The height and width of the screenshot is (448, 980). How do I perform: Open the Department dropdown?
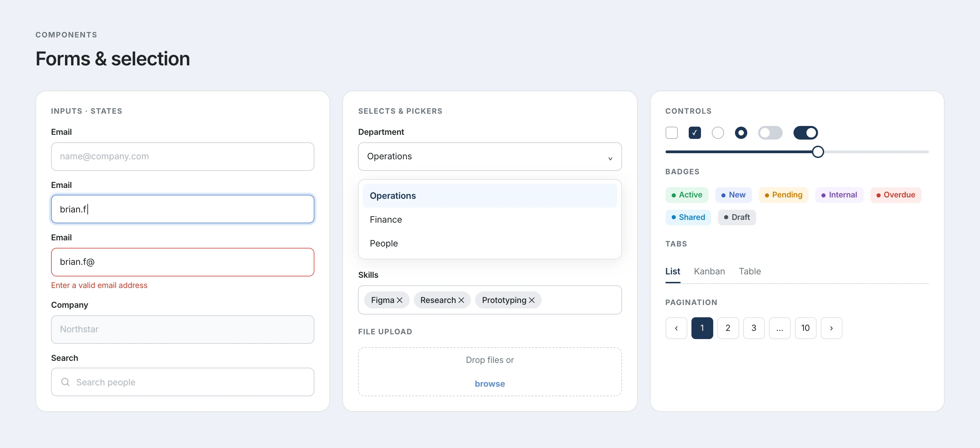point(490,157)
